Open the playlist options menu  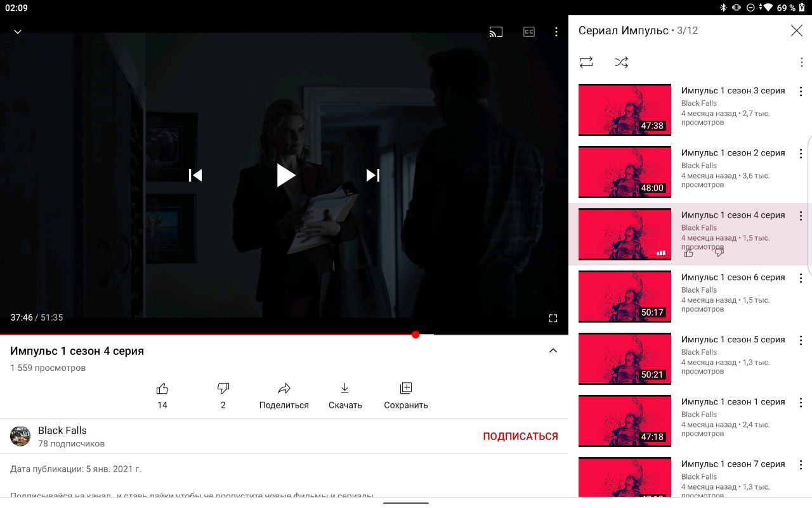801,62
